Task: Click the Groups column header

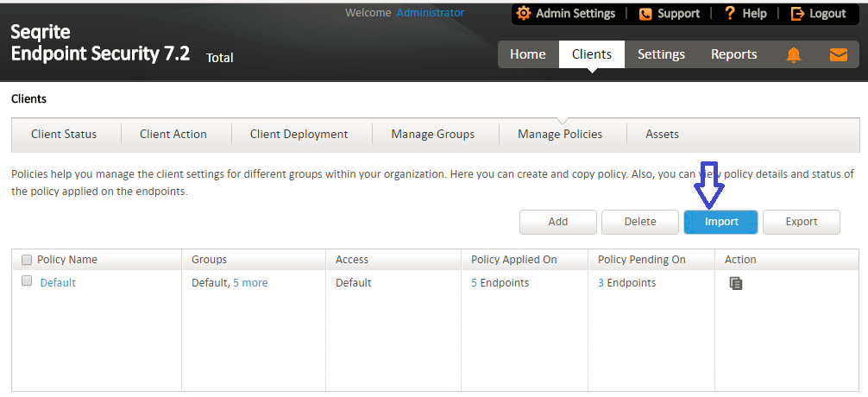Action: (x=210, y=260)
